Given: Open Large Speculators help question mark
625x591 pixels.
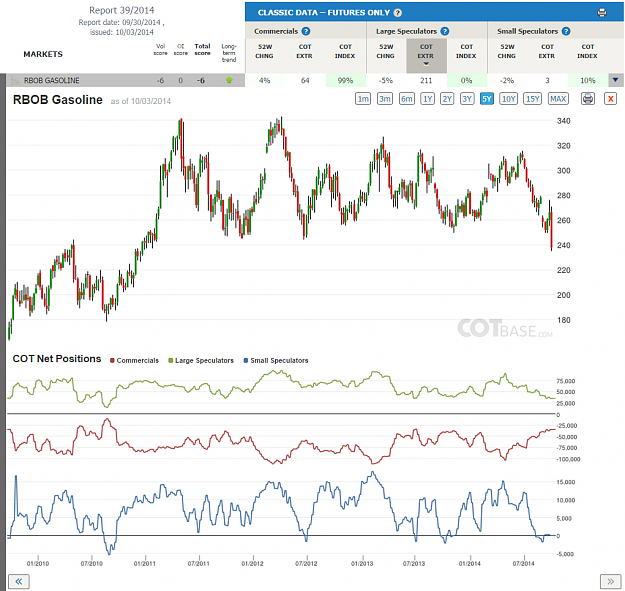Looking at the screenshot, I should tap(445, 31).
